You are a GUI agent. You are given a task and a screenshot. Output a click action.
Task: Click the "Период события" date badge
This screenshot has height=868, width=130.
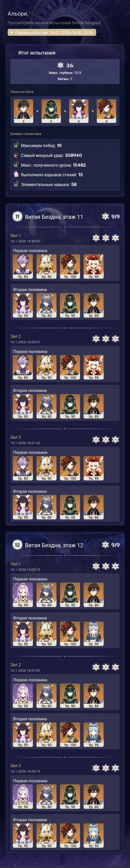(52, 32)
